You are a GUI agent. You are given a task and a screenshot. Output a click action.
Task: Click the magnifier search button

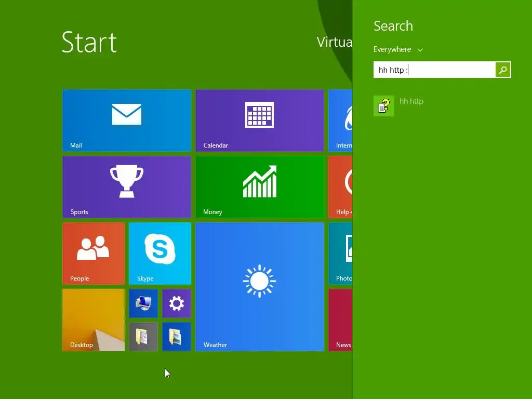tap(503, 70)
